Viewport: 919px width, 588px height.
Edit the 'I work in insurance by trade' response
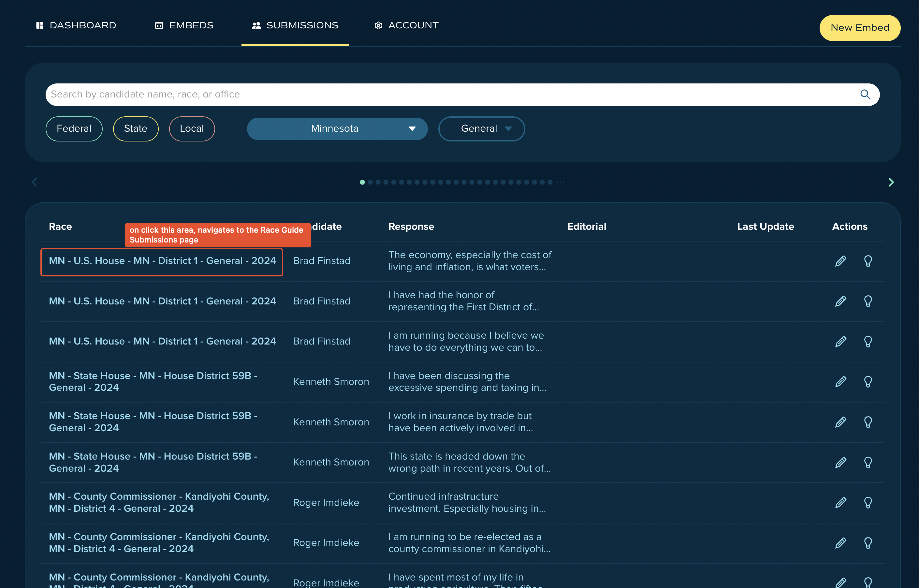[841, 422]
